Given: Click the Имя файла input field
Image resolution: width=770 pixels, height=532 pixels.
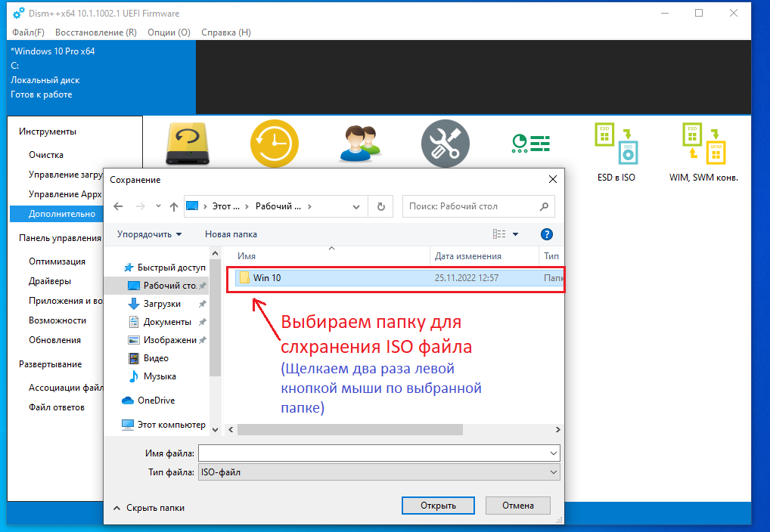Looking at the screenshot, I should click(373, 453).
